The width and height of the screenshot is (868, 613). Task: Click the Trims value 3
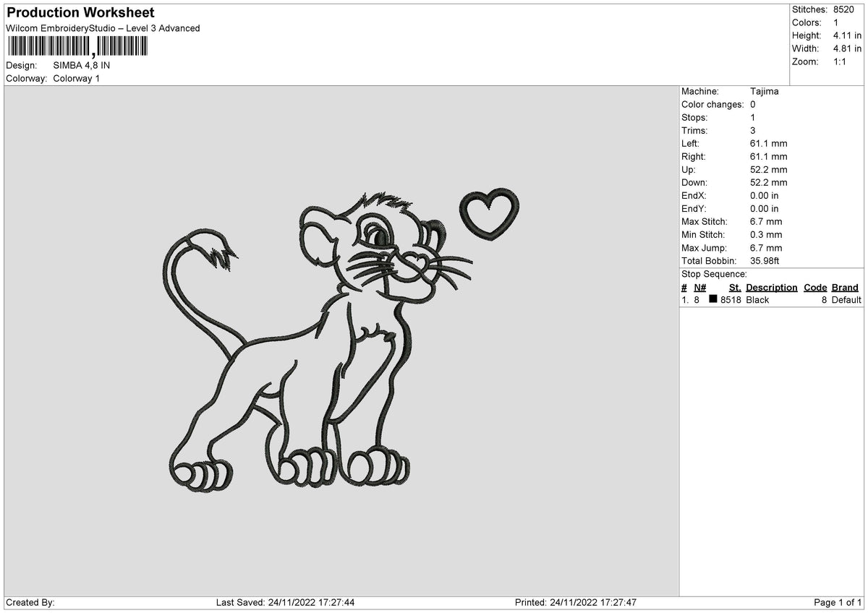pyautogui.click(x=752, y=130)
